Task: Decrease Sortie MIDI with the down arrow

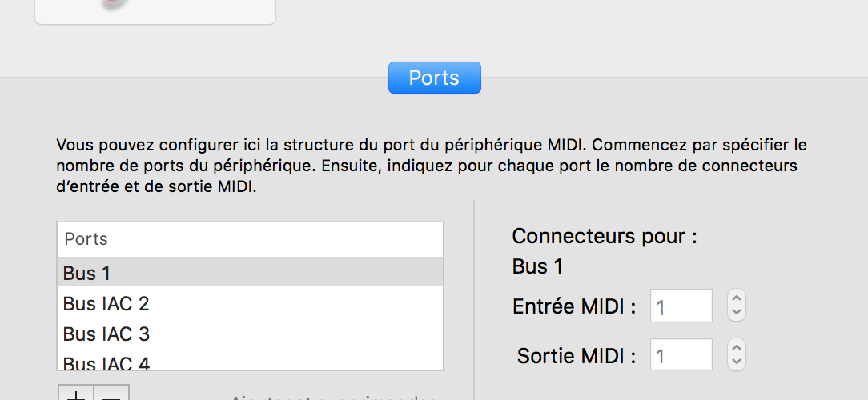Action: (x=737, y=362)
